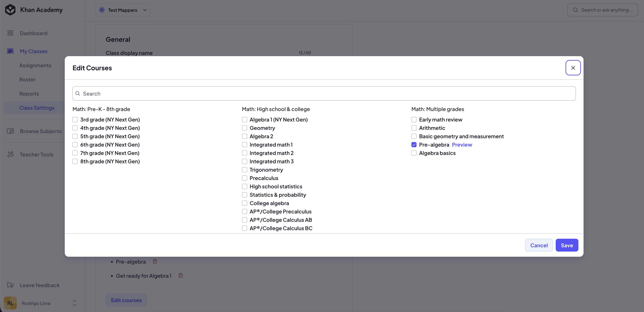Check High school statistics

click(244, 186)
